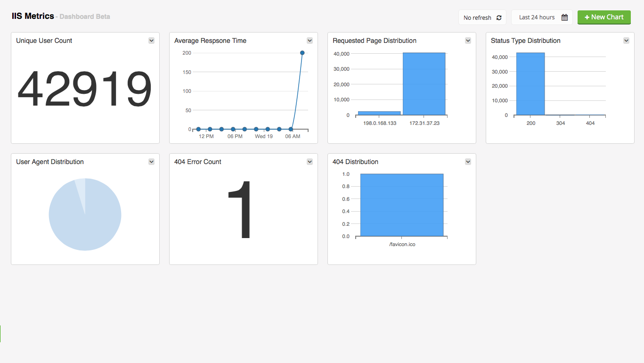Image resolution: width=644 pixels, height=363 pixels.
Task: Select the Last 24 hours time range
Action: click(537, 17)
